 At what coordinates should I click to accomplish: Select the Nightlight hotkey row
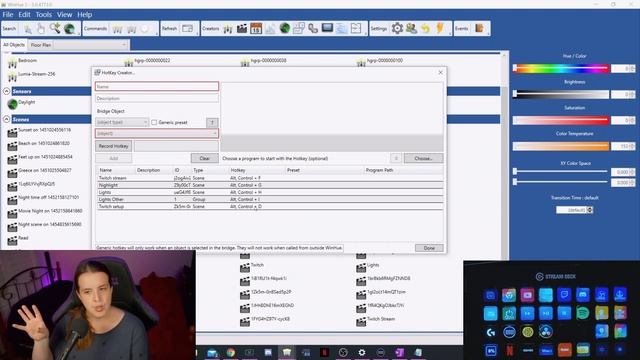(270, 185)
